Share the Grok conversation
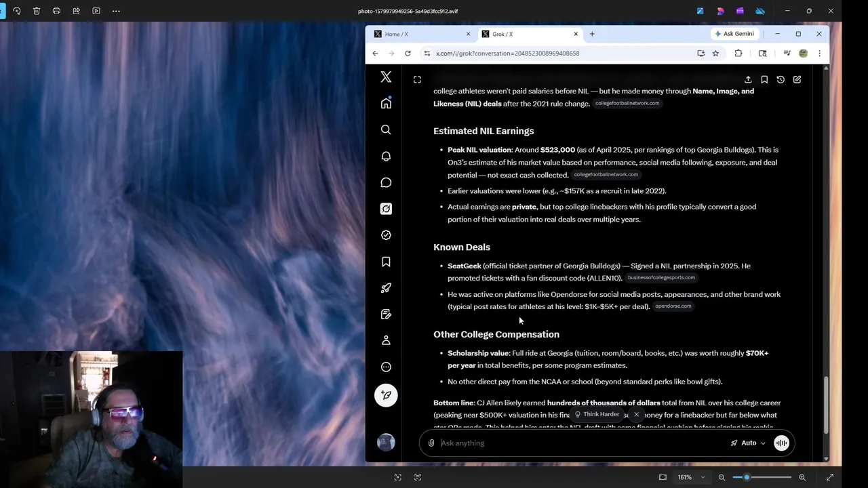868x488 pixels. coord(748,79)
